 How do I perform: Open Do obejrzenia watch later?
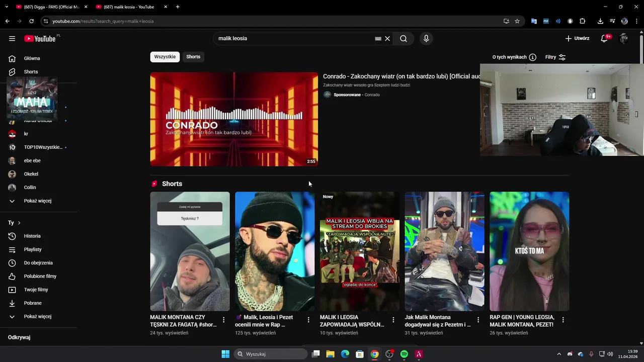click(x=39, y=263)
